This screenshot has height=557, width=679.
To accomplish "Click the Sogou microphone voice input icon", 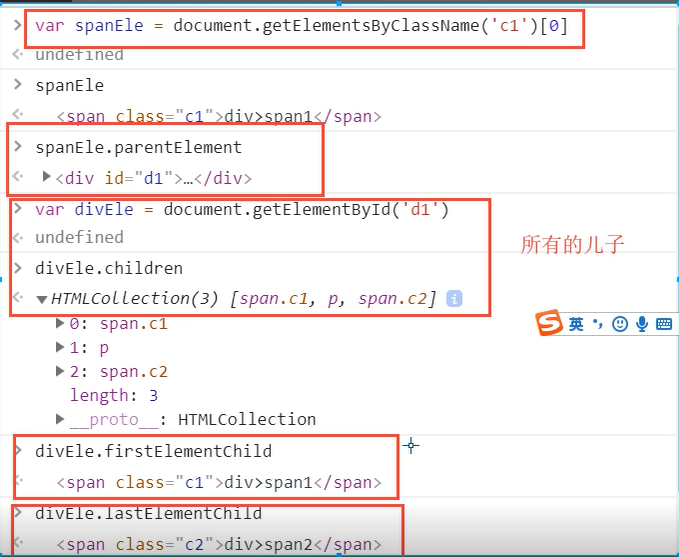I will (641, 324).
